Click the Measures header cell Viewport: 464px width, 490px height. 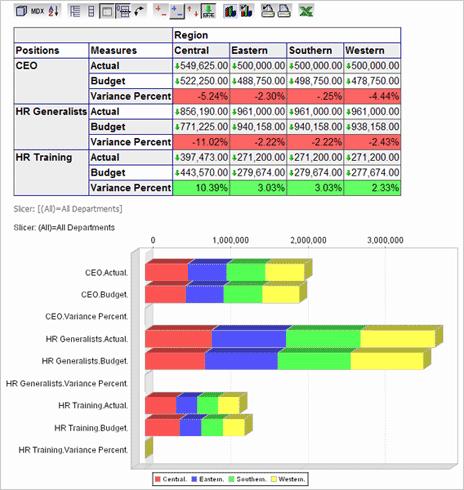tap(131, 51)
